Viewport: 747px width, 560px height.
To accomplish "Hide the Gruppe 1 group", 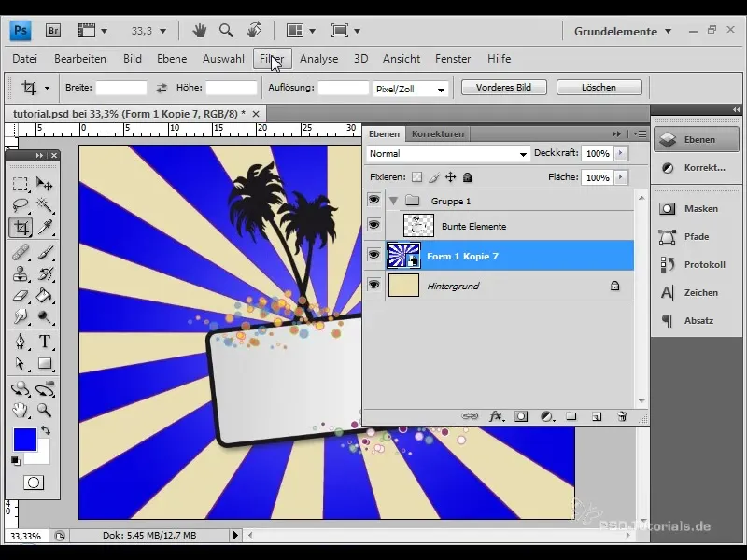I will pos(374,200).
